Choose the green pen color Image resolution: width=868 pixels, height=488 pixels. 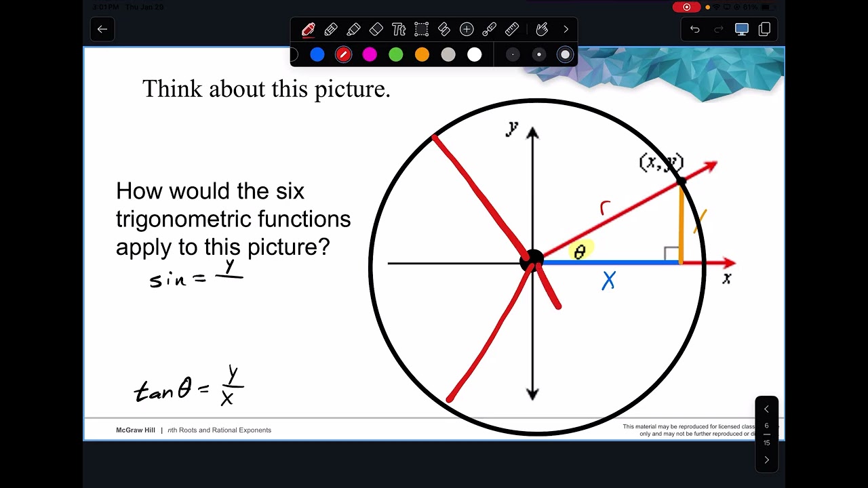tap(396, 55)
